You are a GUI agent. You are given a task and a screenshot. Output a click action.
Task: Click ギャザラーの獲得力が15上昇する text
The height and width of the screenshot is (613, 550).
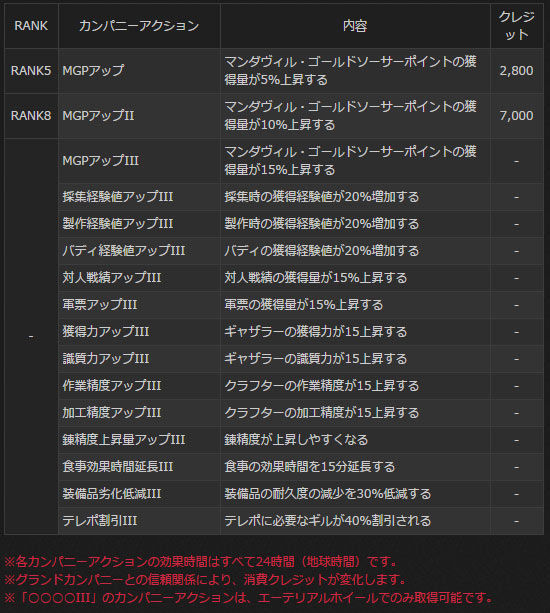point(316,332)
